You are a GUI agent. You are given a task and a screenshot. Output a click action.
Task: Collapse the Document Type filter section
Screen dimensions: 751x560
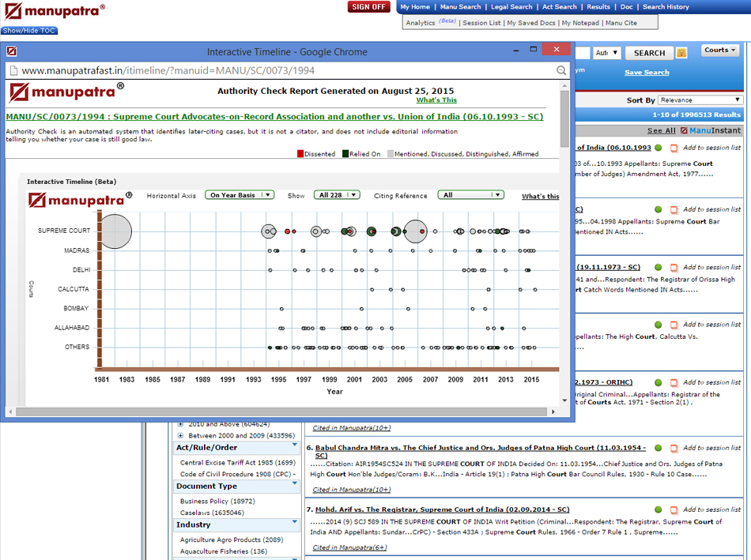click(x=295, y=483)
